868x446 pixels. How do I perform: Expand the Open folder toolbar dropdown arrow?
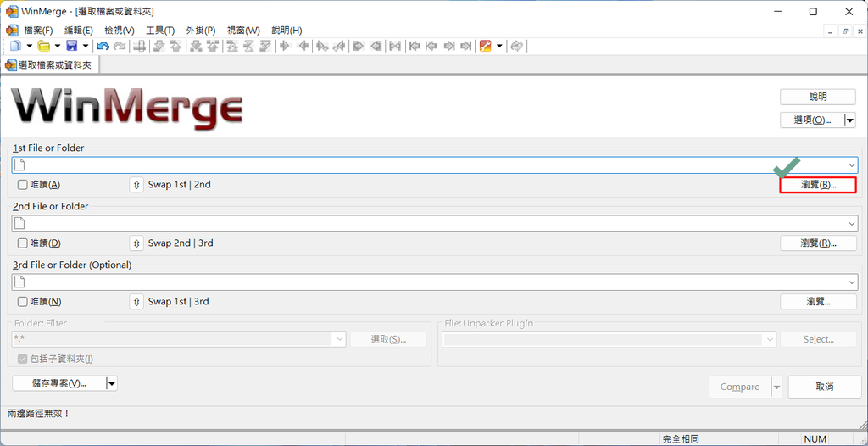[x=58, y=46]
